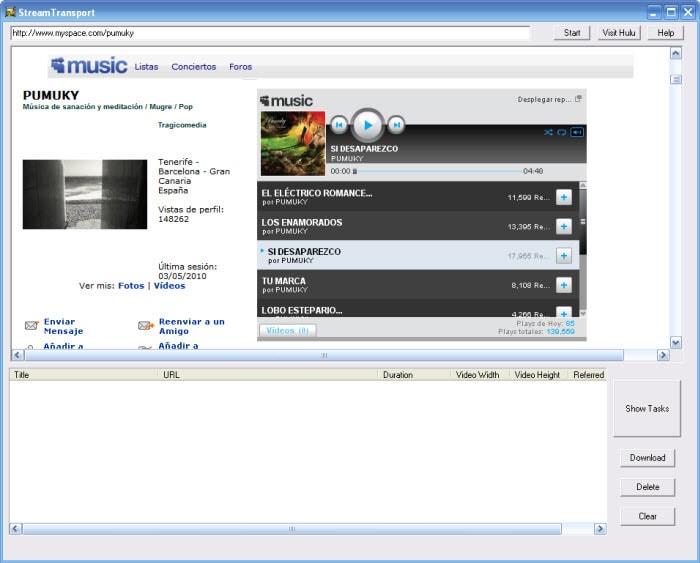Add SI DESAPAREZCO with plus button
This screenshot has width=700, height=563.
[x=564, y=256]
